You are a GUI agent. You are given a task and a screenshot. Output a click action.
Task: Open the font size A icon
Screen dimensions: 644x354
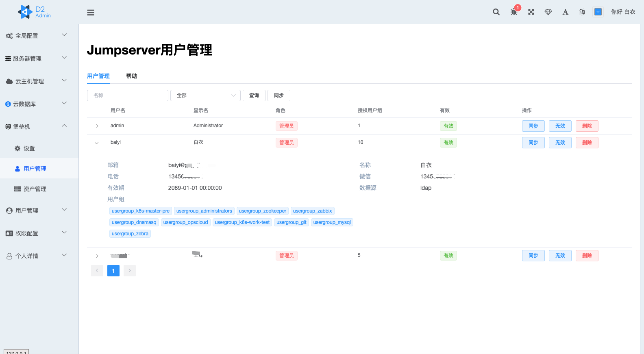click(565, 12)
